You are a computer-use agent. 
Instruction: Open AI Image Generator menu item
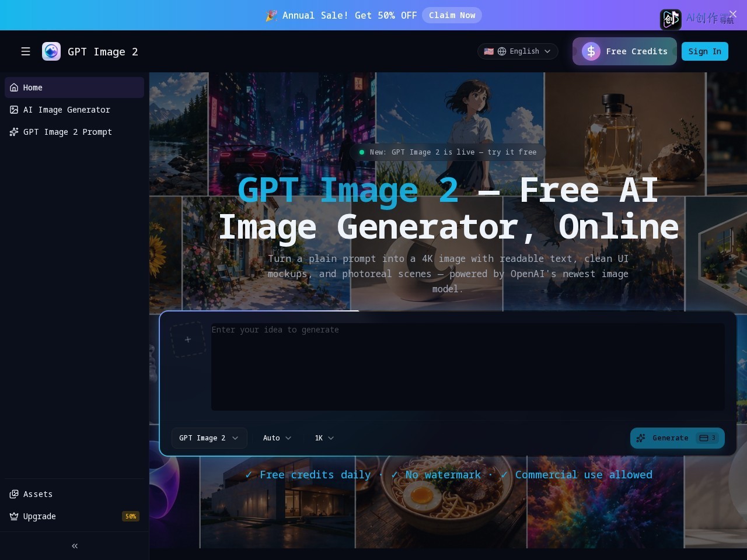pos(74,110)
